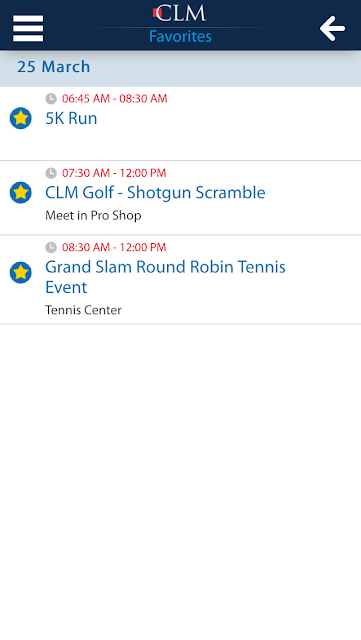
Task: Click clock icon beside 08:30 AM - 12:00 PM
Action: point(51,247)
